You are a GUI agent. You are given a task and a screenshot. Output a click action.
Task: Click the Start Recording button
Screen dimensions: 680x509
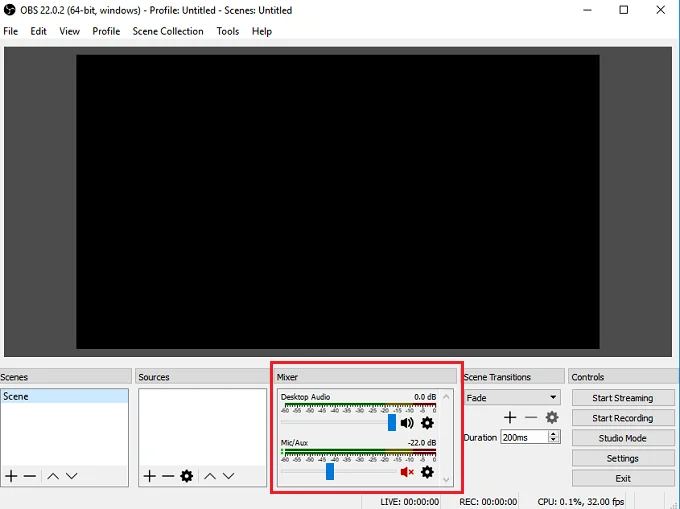pyautogui.click(x=622, y=418)
